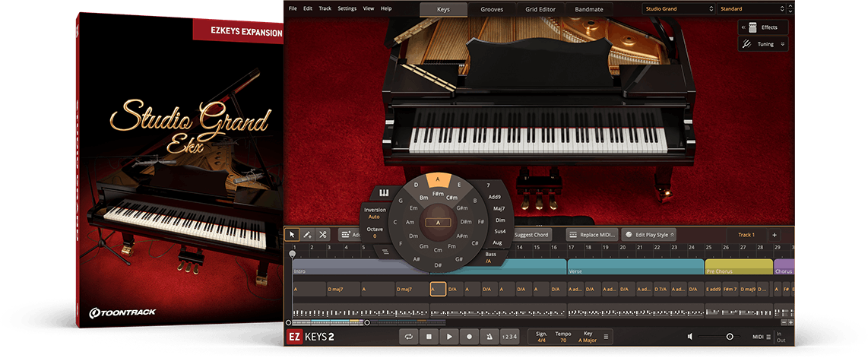Choose Bm on the chord wheel
This screenshot has height=358, width=868.
click(x=423, y=198)
